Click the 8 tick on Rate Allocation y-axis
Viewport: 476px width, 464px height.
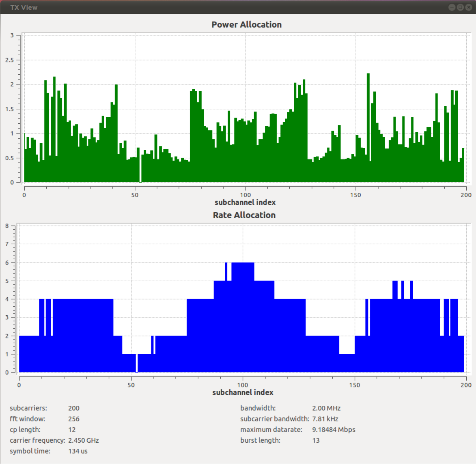click(x=7, y=226)
